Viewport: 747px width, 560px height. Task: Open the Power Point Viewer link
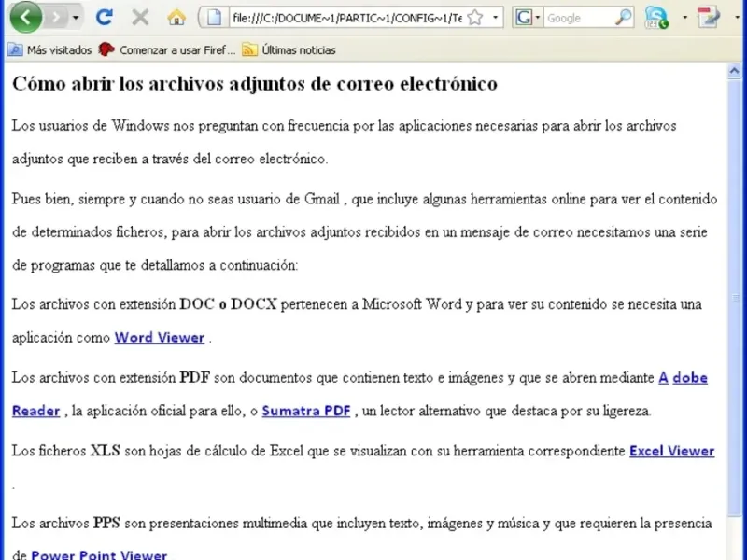pyautogui.click(x=99, y=554)
